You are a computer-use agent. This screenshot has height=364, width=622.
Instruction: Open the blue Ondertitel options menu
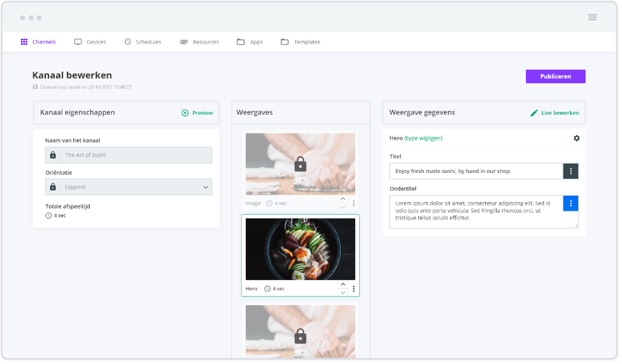(x=571, y=203)
